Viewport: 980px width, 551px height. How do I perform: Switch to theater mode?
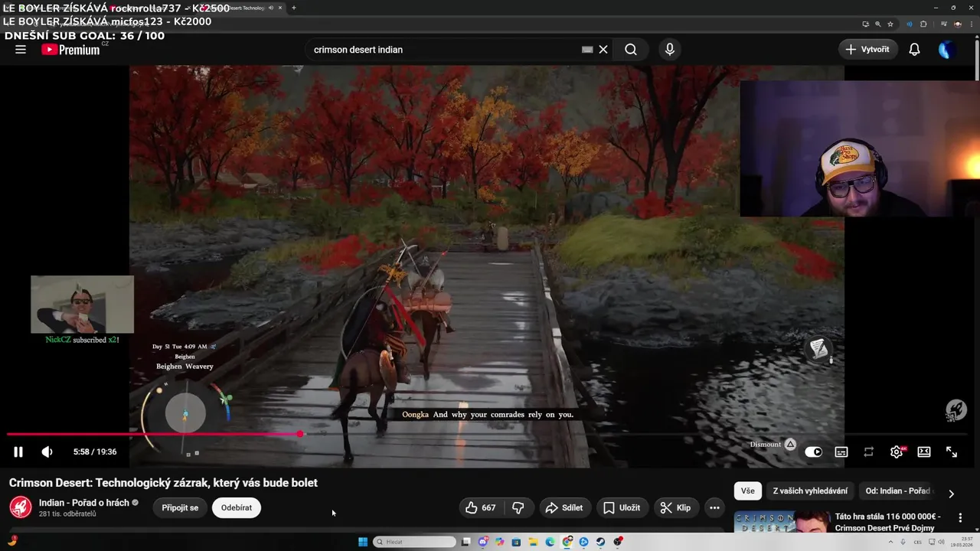(x=924, y=452)
